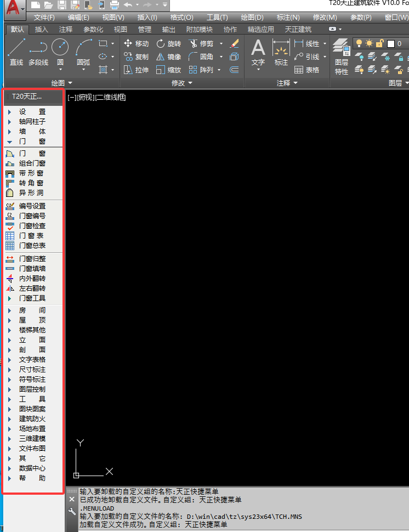The height and width of the screenshot is (532, 409).
Task: Open the 格式(O) menu
Action: [x=181, y=18]
